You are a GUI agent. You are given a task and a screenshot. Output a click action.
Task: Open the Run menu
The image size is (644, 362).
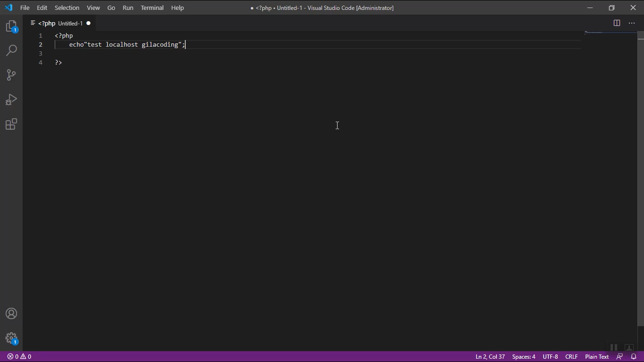pos(128,8)
